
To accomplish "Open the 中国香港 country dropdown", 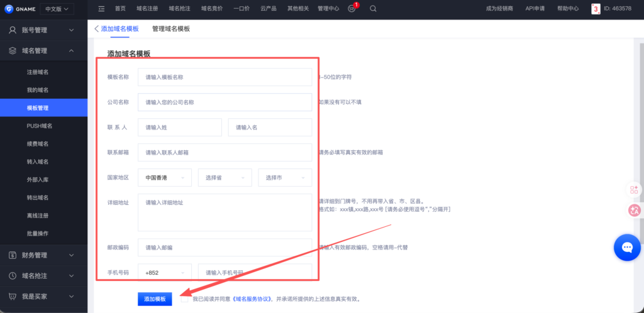I will [x=165, y=178].
